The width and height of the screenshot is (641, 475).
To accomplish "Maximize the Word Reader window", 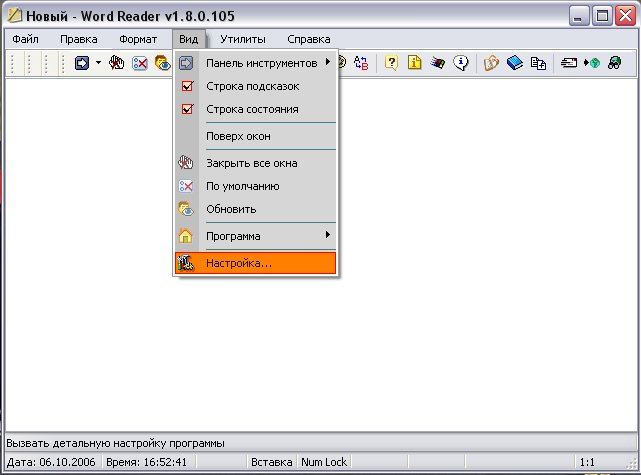I will pyautogui.click(x=602, y=16).
